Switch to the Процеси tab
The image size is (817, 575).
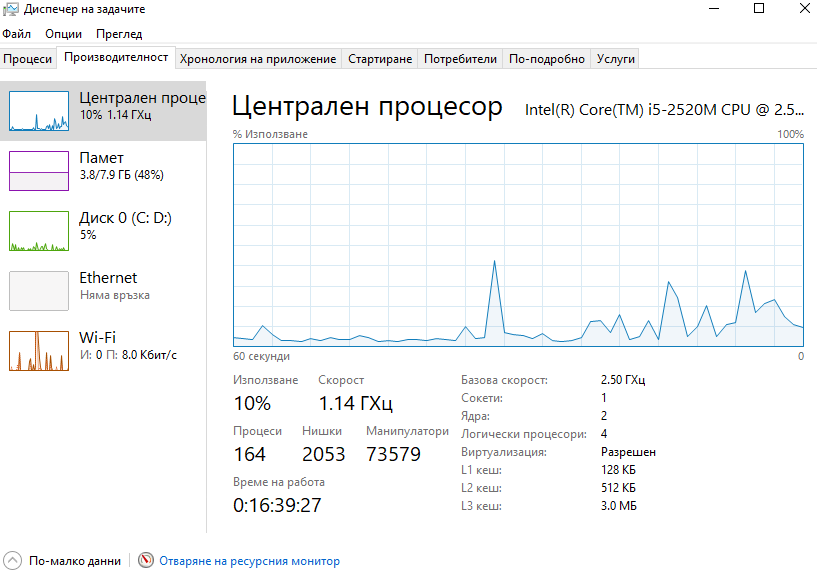(28, 59)
